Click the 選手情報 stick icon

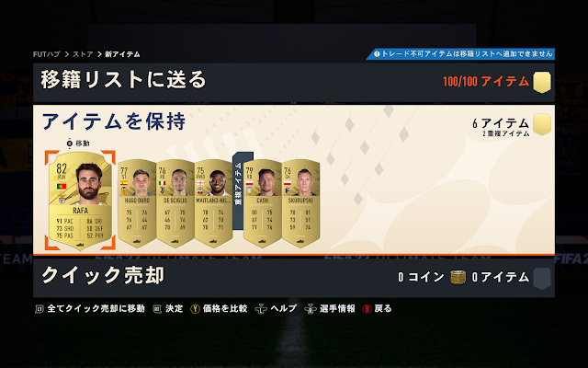[x=311, y=309]
